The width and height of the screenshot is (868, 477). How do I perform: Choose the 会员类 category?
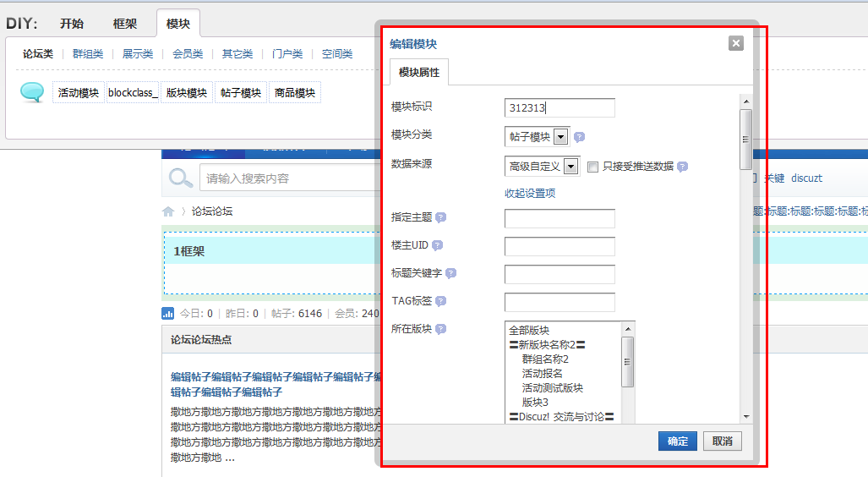pos(188,54)
